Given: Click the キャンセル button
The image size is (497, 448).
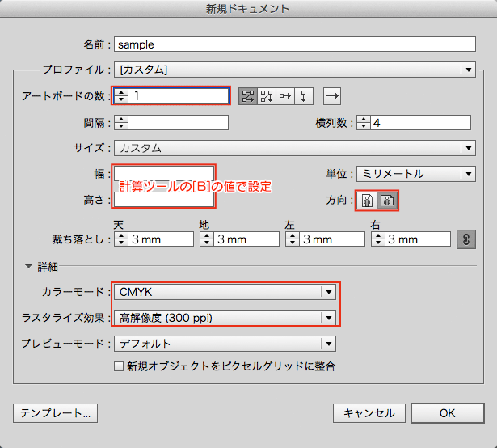Looking at the screenshot, I should coord(369,413).
